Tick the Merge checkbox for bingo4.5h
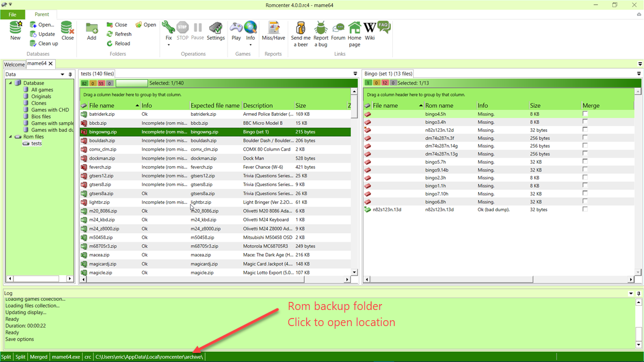Screen dimensions: 644x362 (x=585, y=114)
